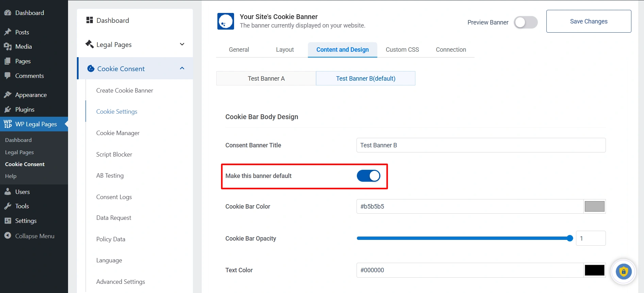Click the Tools wrench icon
This screenshot has width=644, height=293.
coord(7,206)
